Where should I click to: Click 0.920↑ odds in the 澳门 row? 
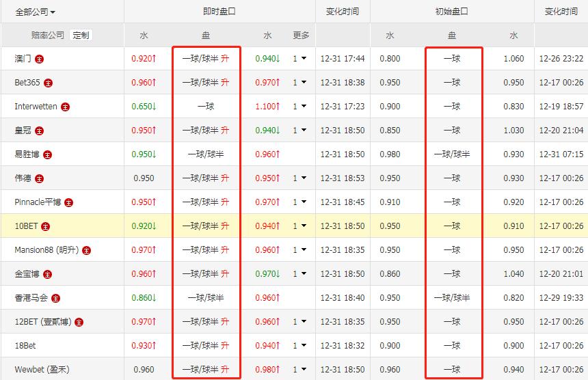144,59
